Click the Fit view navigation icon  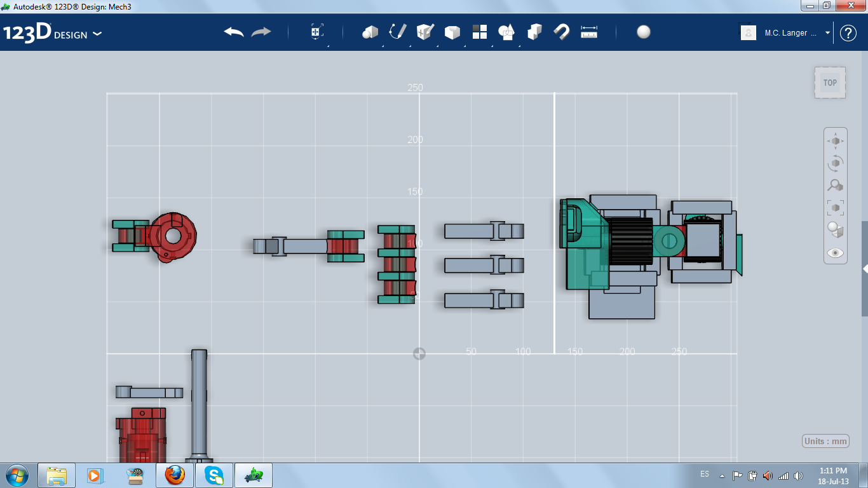836,208
